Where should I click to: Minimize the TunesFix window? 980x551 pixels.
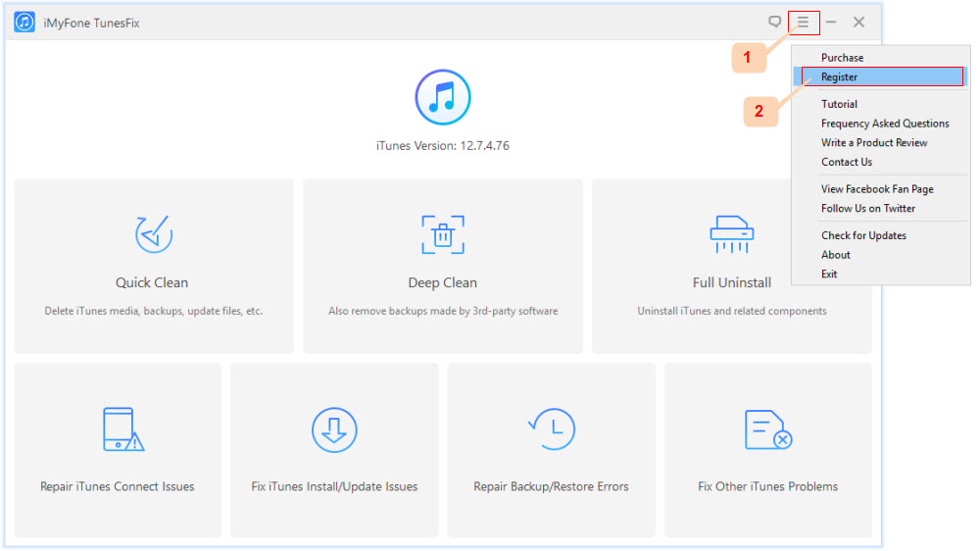coord(831,22)
